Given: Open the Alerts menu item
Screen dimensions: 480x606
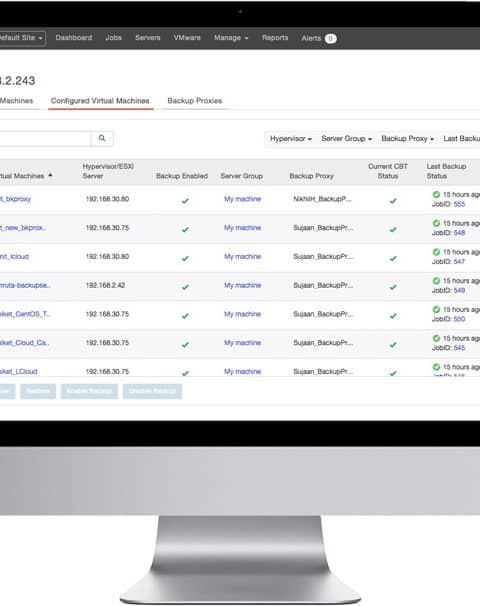Looking at the screenshot, I should pyautogui.click(x=311, y=38).
